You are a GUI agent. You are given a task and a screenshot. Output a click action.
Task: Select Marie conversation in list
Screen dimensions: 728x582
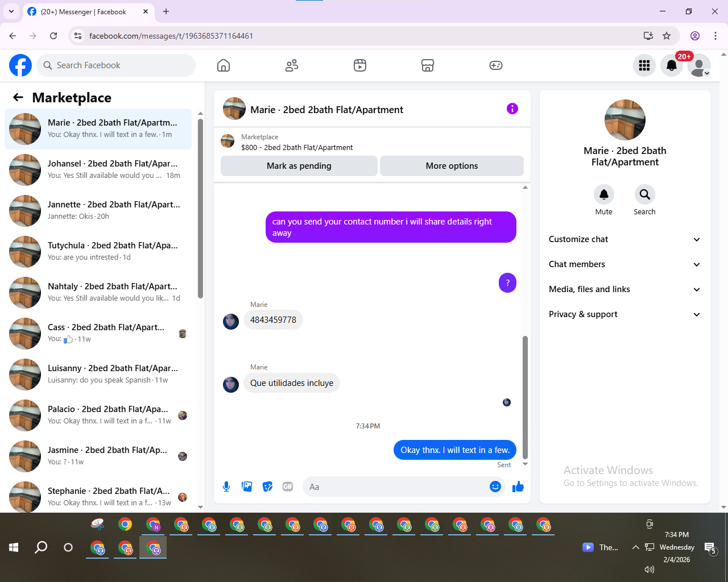coord(98,129)
